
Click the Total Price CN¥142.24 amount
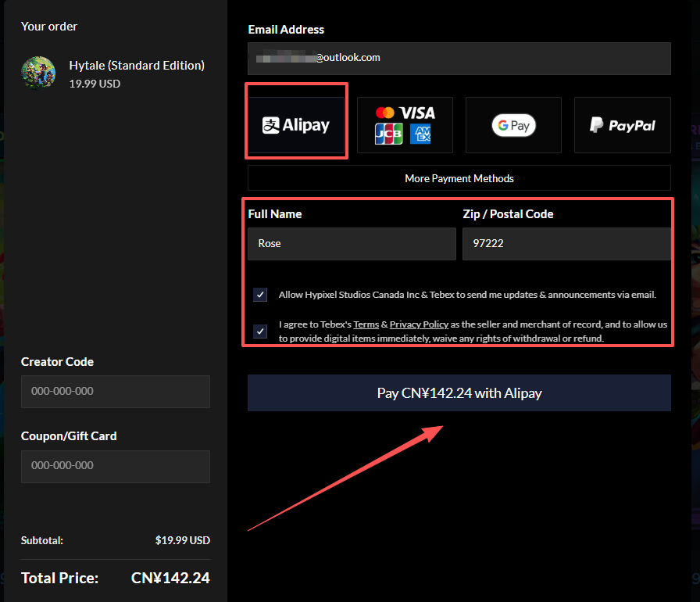pos(170,579)
